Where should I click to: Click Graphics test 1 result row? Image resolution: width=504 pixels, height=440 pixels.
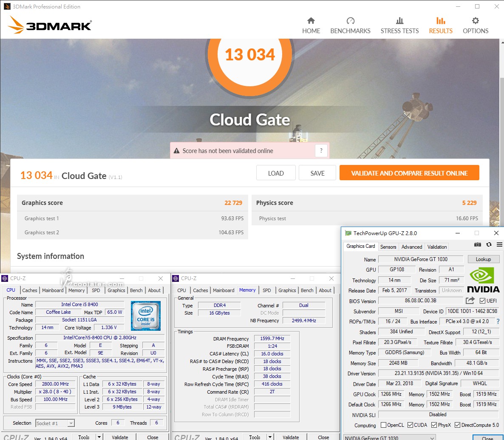(133, 219)
